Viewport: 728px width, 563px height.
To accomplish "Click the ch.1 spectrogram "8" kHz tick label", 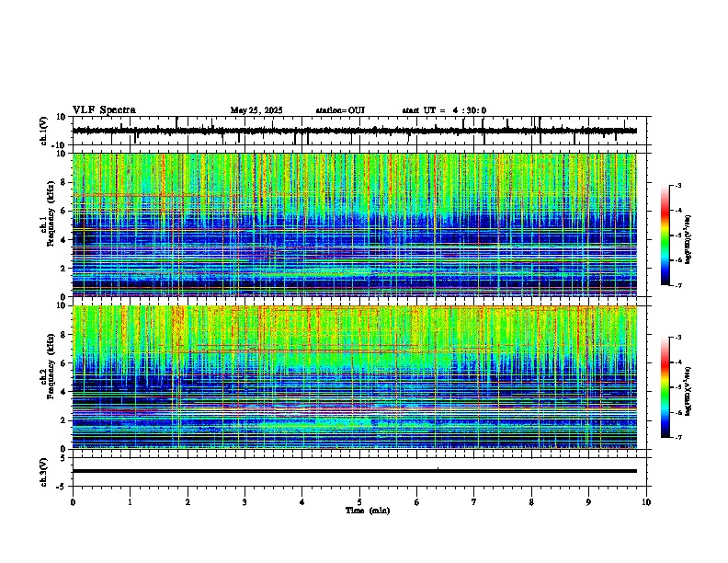I will pos(65,182).
